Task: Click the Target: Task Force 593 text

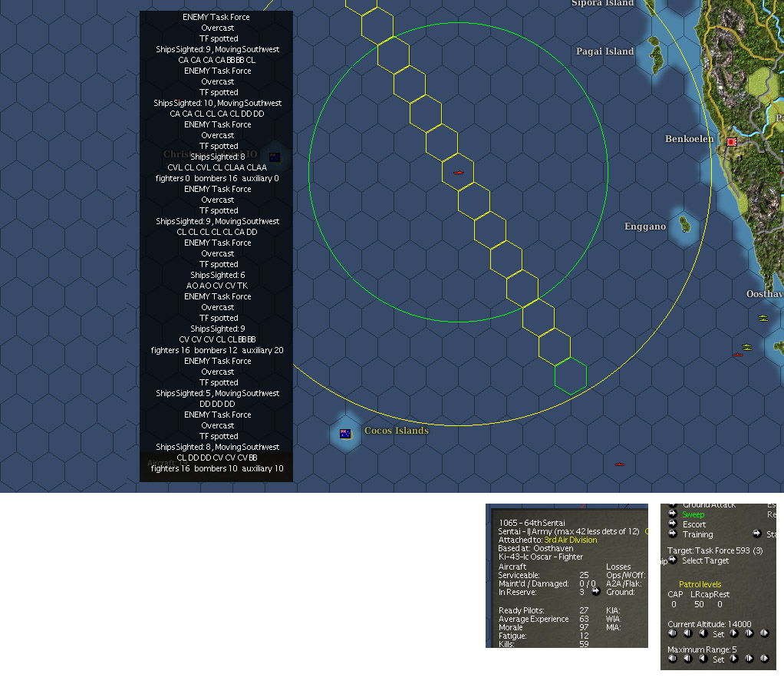Action: [715, 550]
